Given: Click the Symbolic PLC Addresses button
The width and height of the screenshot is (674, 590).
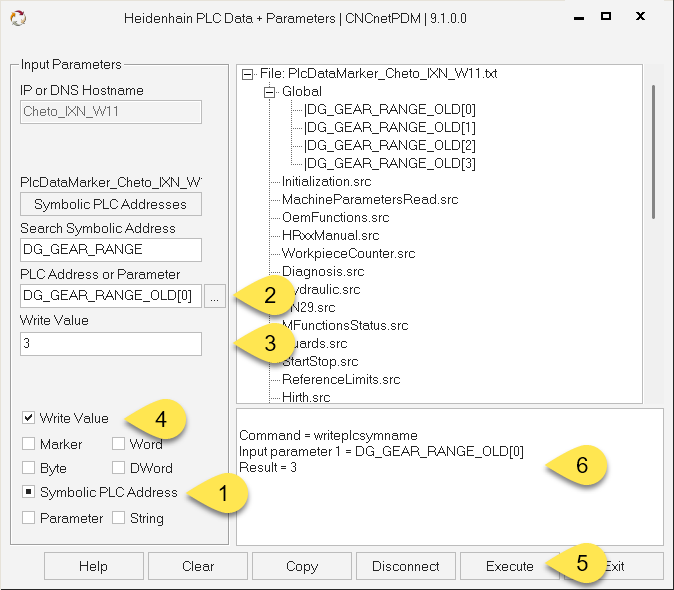Looking at the screenshot, I should [110, 204].
